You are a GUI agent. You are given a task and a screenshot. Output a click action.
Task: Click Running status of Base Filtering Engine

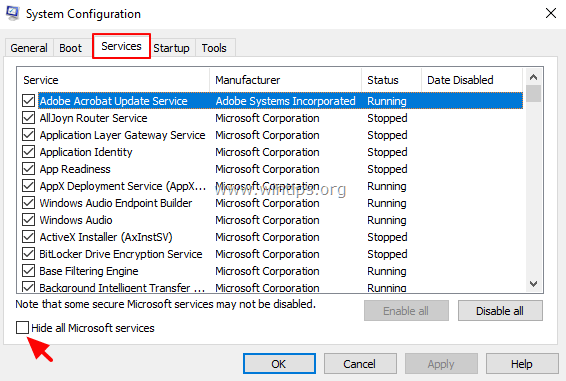[387, 270]
